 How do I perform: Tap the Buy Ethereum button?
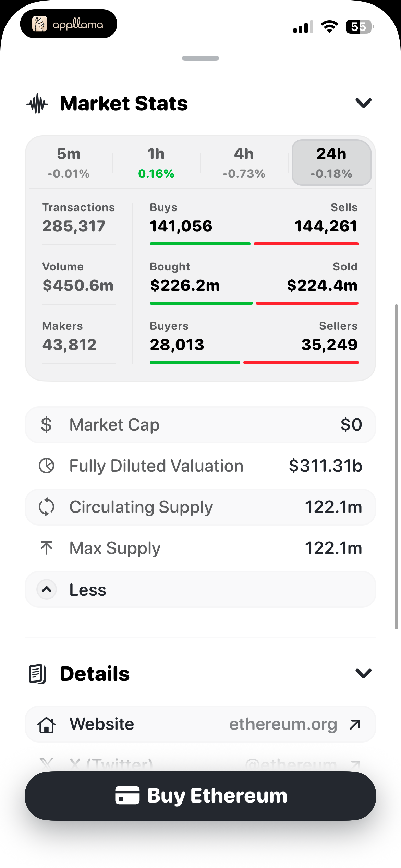click(x=200, y=796)
